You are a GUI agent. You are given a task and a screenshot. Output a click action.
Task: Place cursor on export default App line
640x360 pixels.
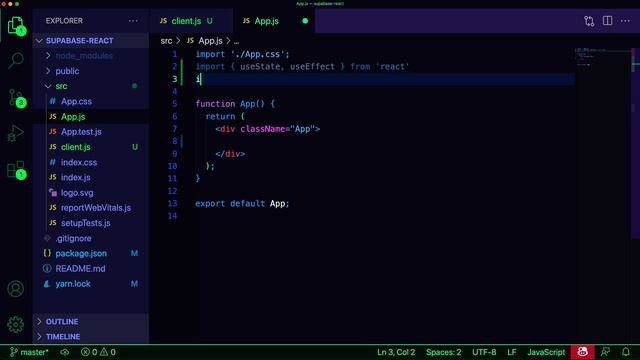242,203
